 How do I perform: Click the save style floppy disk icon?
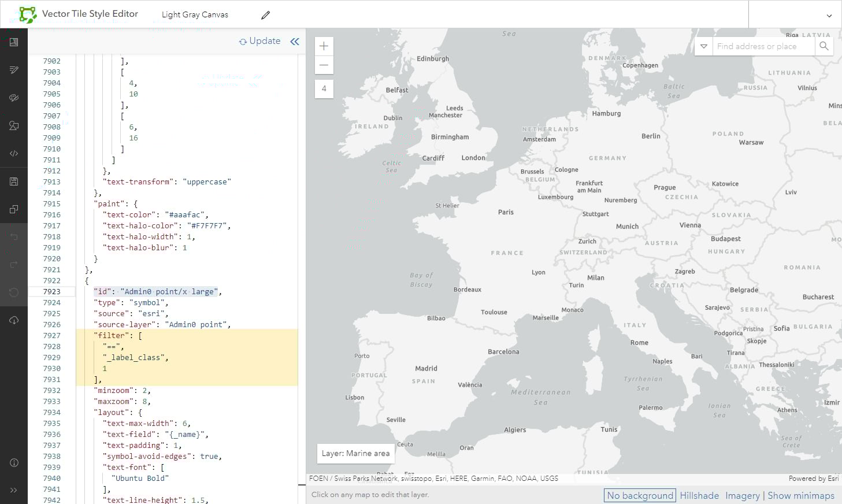[x=14, y=181]
